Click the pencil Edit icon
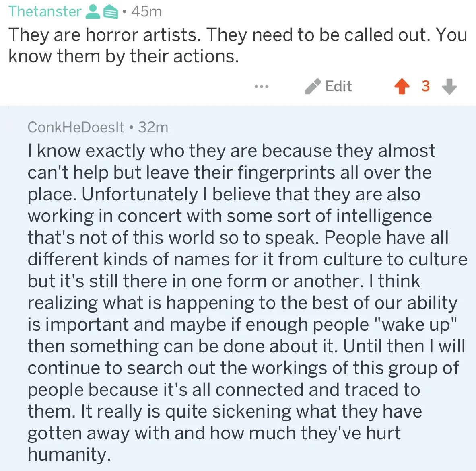 coord(313,86)
